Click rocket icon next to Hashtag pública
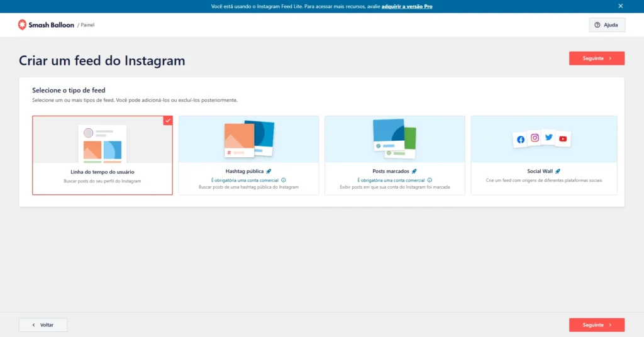The image size is (644, 337). [x=269, y=171]
